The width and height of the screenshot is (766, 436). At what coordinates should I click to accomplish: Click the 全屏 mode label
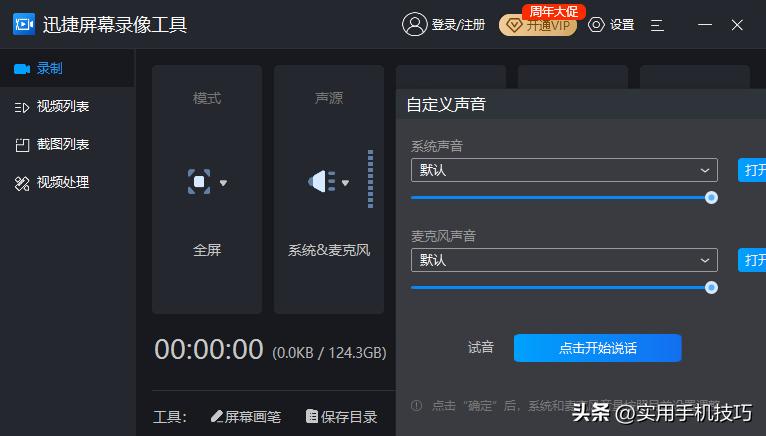[207, 250]
